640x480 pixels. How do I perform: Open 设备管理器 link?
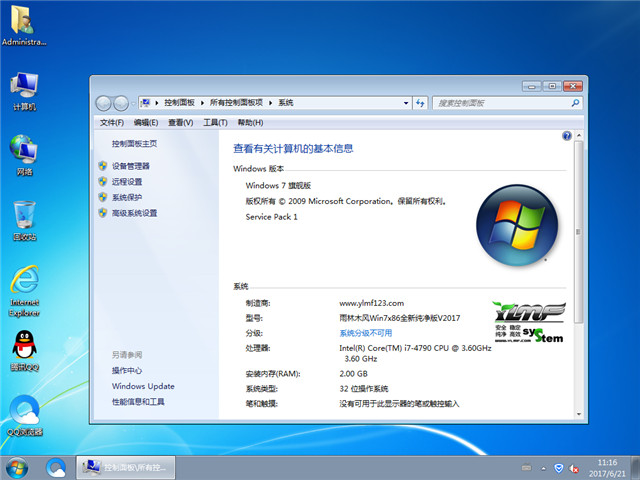click(131, 166)
